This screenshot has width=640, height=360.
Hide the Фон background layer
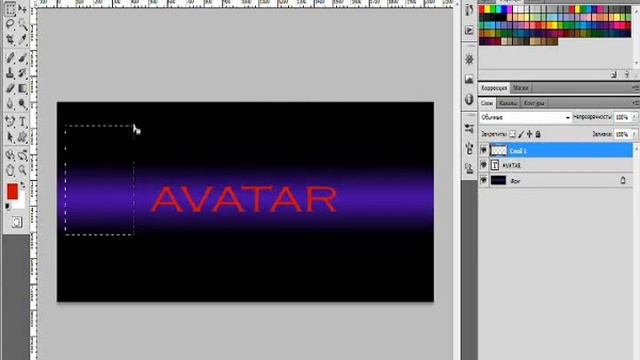(484, 180)
